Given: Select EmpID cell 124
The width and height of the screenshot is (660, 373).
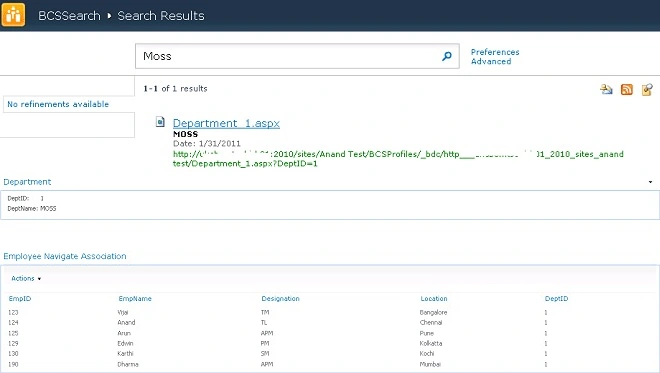Looking at the screenshot, I should pos(13,322).
